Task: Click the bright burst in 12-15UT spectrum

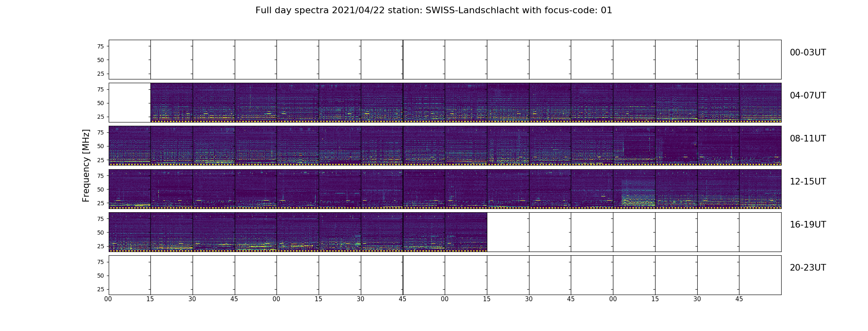Action: [638, 193]
